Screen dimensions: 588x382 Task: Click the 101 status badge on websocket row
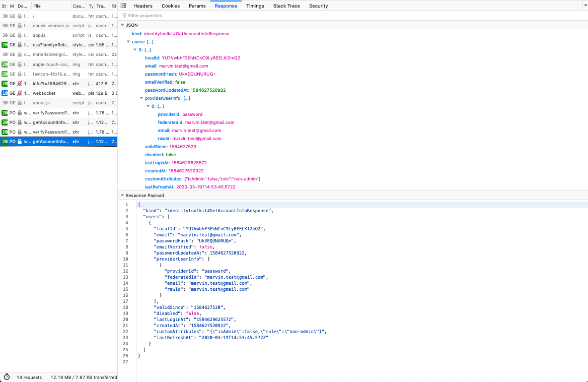(x=5, y=93)
